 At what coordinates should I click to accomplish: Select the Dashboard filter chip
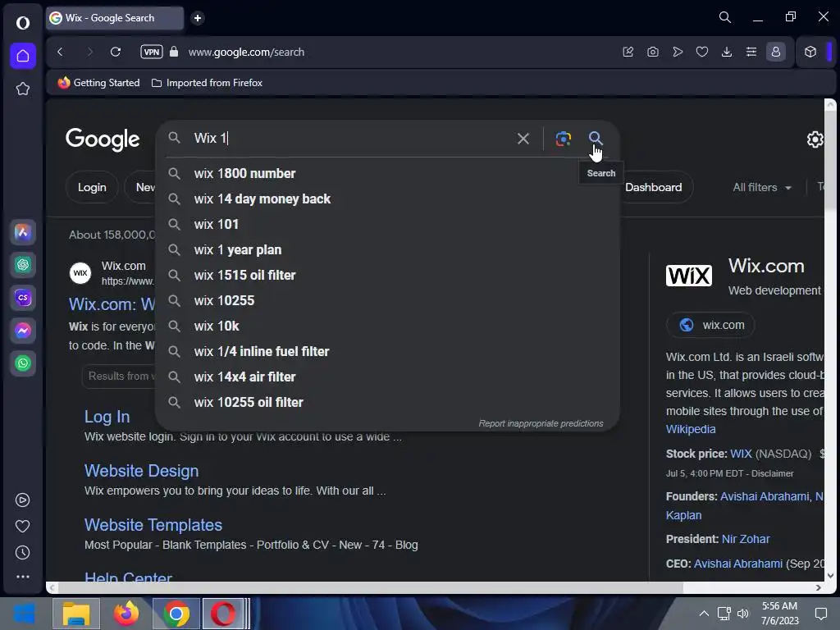[x=656, y=187]
